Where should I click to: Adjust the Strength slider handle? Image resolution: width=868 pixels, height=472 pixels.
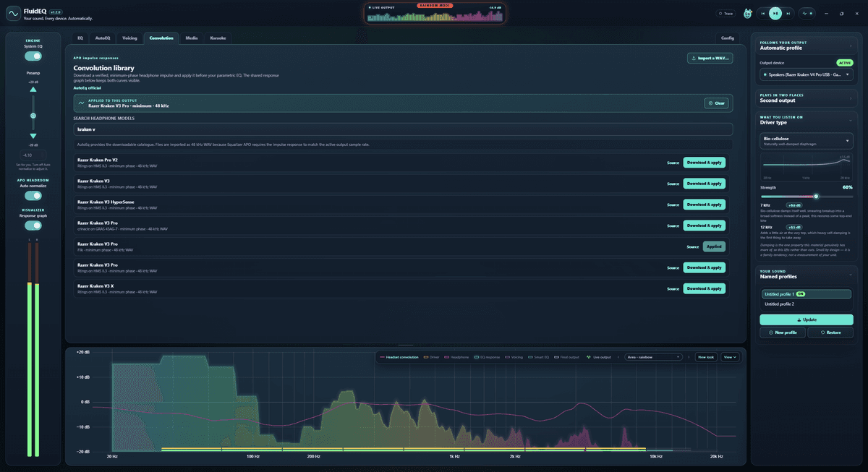click(816, 196)
